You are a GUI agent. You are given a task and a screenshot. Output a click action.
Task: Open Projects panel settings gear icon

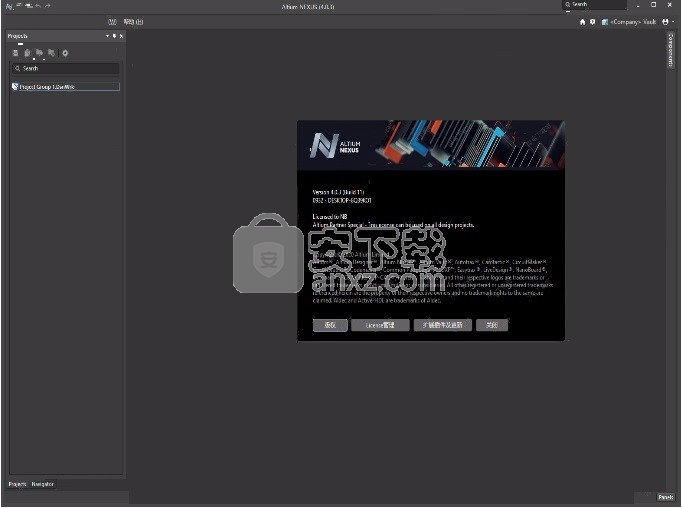(65, 53)
